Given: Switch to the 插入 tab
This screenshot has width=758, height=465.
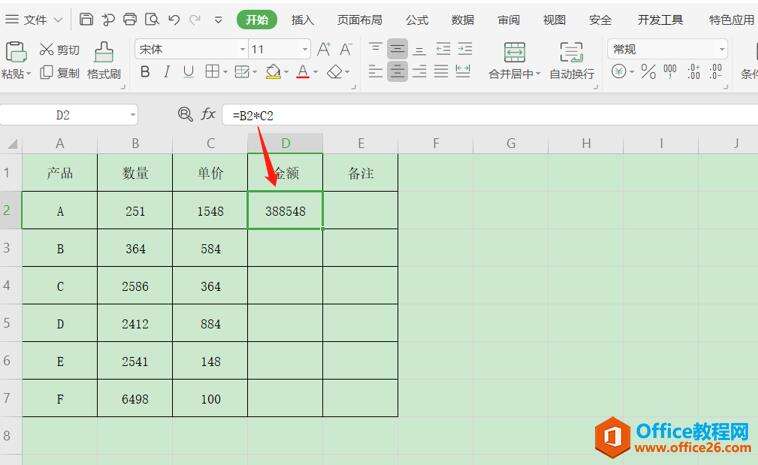Looking at the screenshot, I should click(x=303, y=20).
